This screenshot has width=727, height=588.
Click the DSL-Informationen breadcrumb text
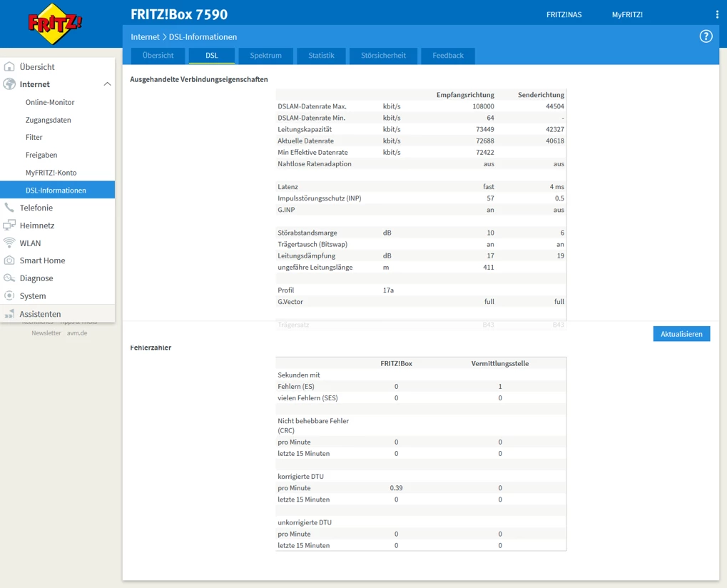(x=203, y=36)
